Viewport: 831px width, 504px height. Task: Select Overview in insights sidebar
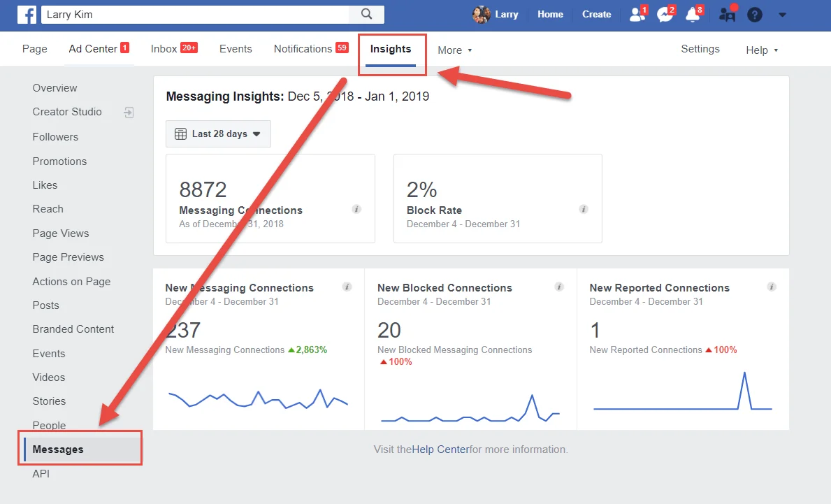point(55,88)
